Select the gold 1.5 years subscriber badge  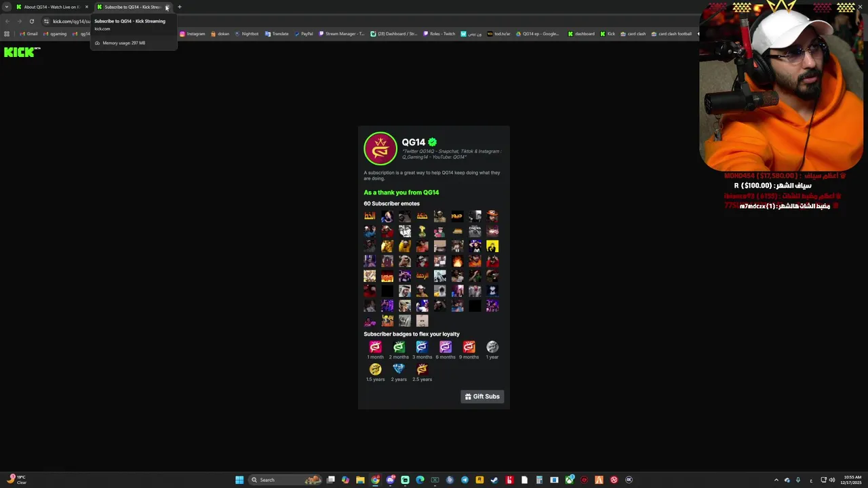coord(375,369)
